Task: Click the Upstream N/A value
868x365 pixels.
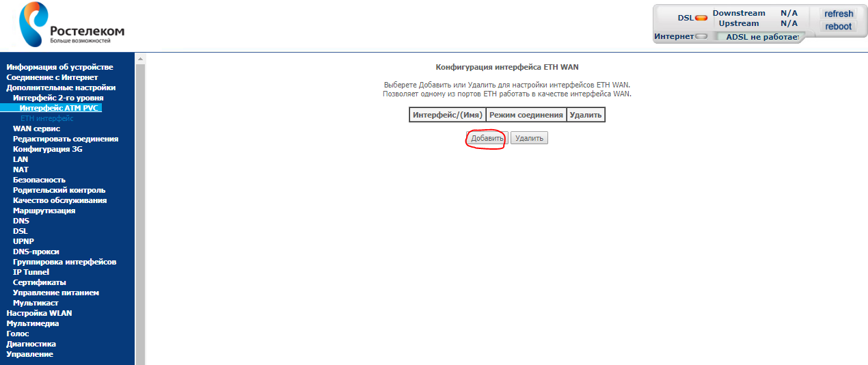Action: (789, 23)
